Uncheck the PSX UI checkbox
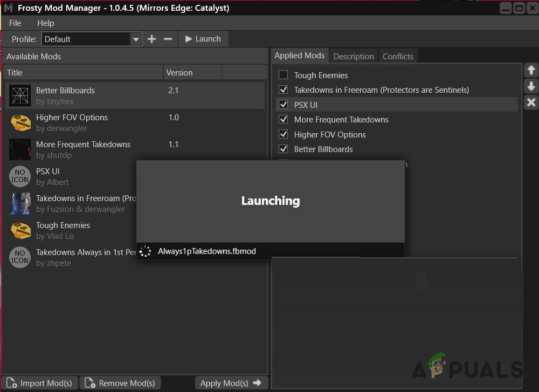Viewport: 539px width, 392px height. point(282,105)
